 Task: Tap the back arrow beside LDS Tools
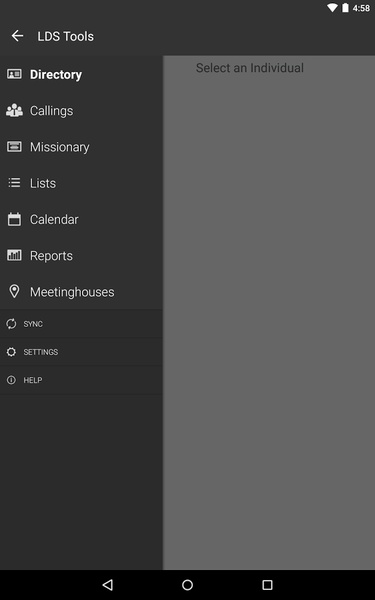pyautogui.click(x=17, y=36)
